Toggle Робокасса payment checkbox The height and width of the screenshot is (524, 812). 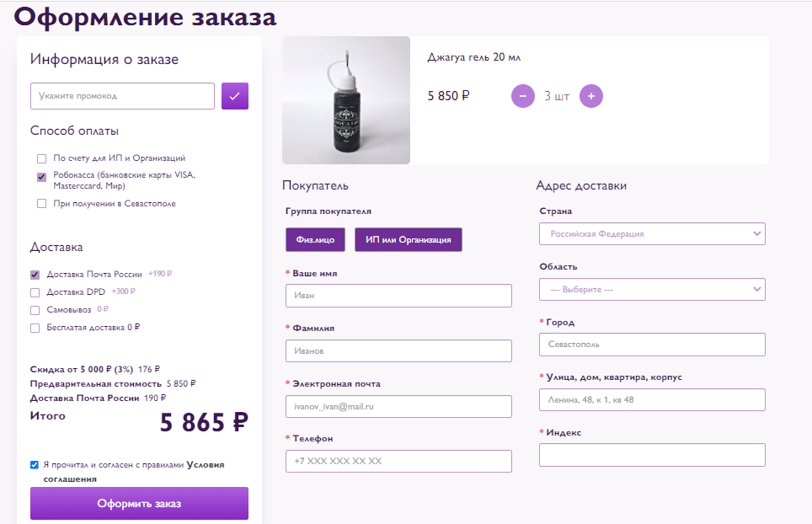pyautogui.click(x=41, y=177)
